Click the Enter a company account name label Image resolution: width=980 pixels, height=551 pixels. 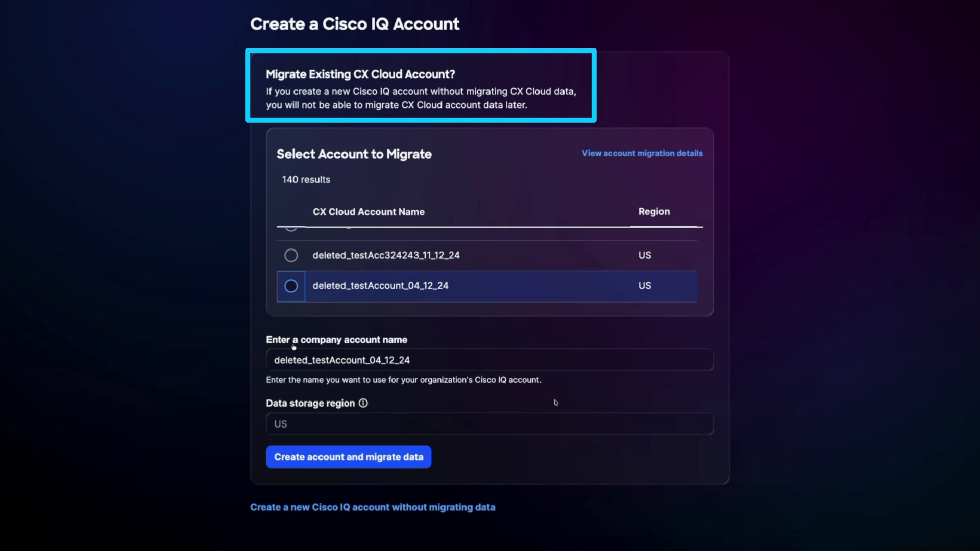(x=336, y=340)
